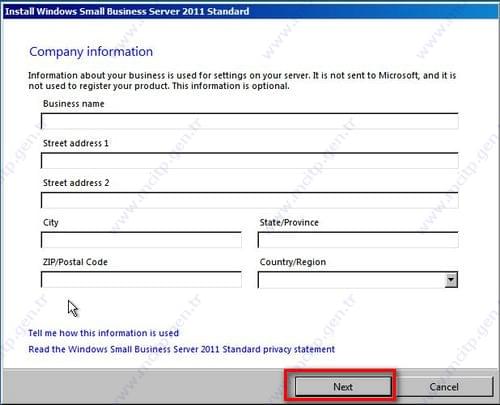This screenshot has height=405, width=500.
Task: Click the 'Business name' label
Action: 74,104
